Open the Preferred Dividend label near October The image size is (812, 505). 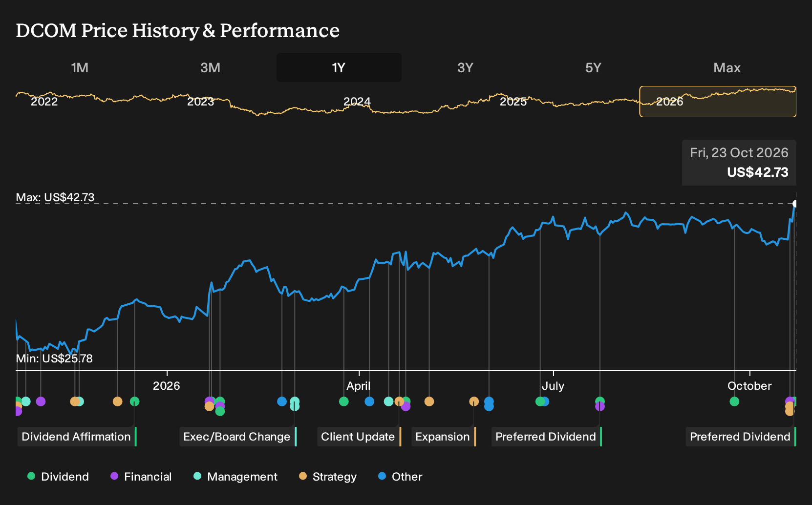741,437
